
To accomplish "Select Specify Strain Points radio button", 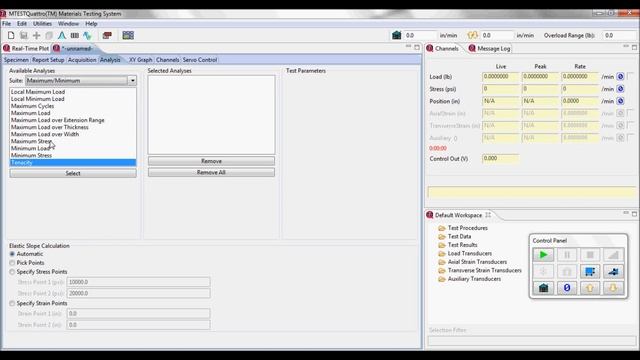I will (x=12, y=303).
